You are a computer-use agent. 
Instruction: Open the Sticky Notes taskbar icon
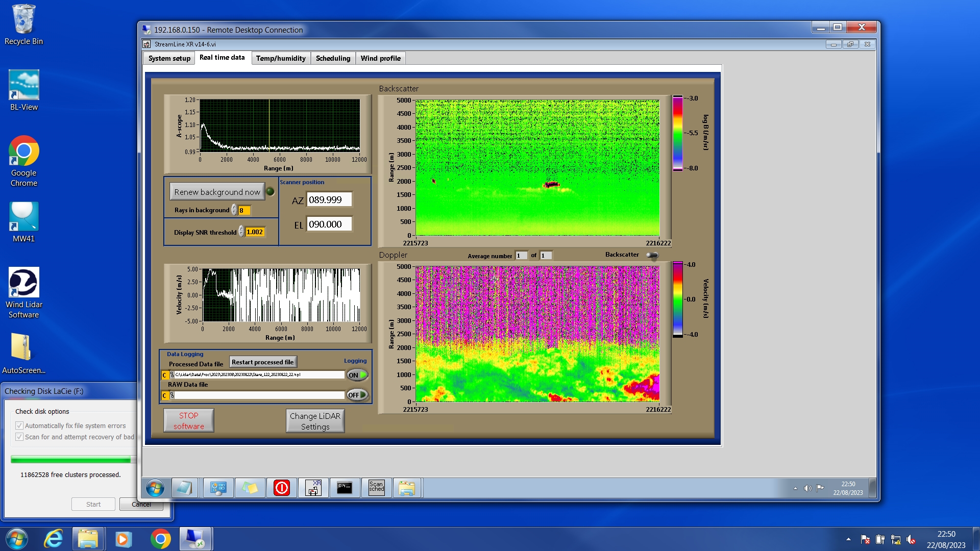pyautogui.click(x=250, y=488)
